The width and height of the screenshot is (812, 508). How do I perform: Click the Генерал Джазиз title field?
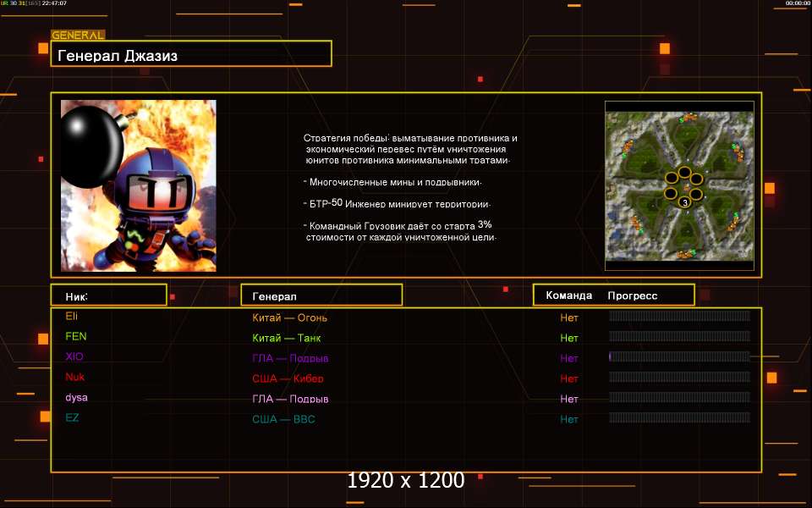click(x=190, y=55)
